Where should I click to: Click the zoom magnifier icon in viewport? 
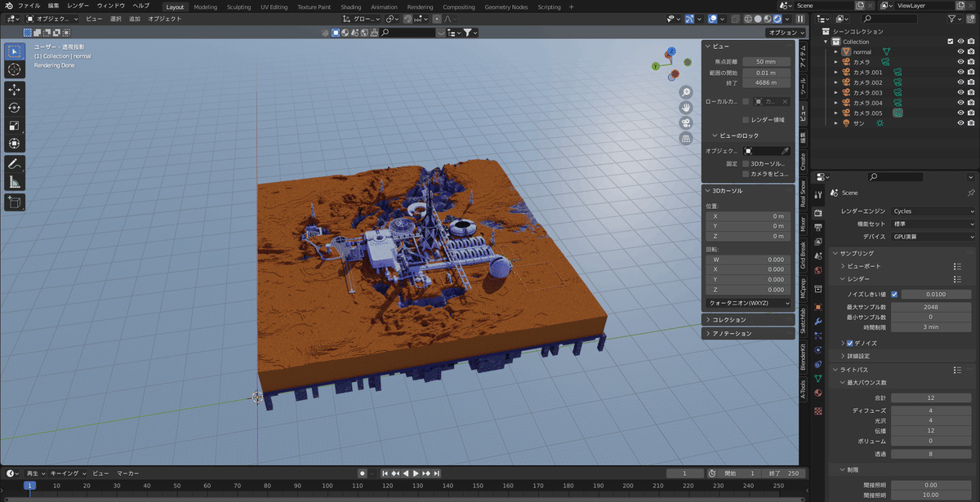pyautogui.click(x=686, y=92)
